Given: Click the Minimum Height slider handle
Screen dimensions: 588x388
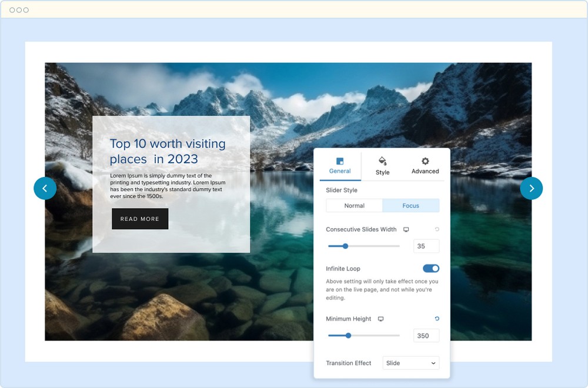Looking at the screenshot, I should (x=348, y=336).
